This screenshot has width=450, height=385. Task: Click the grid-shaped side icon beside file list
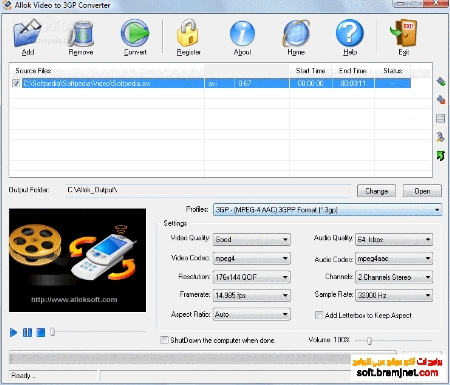[440, 118]
